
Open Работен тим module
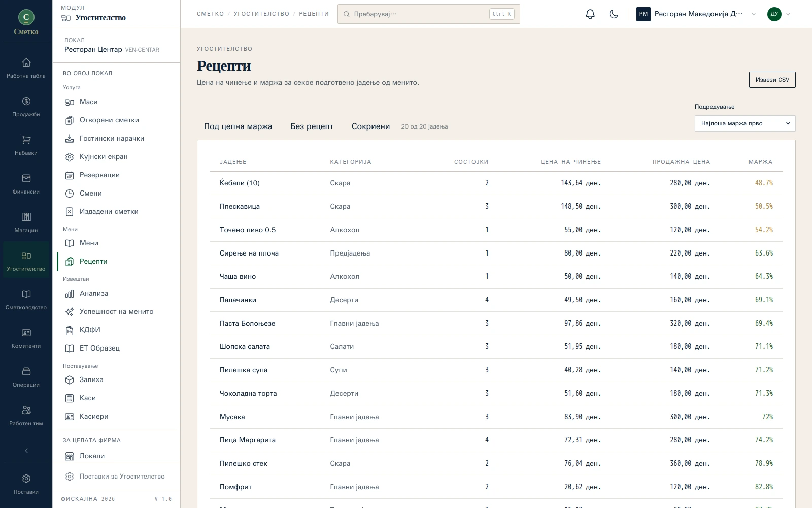click(26, 416)
